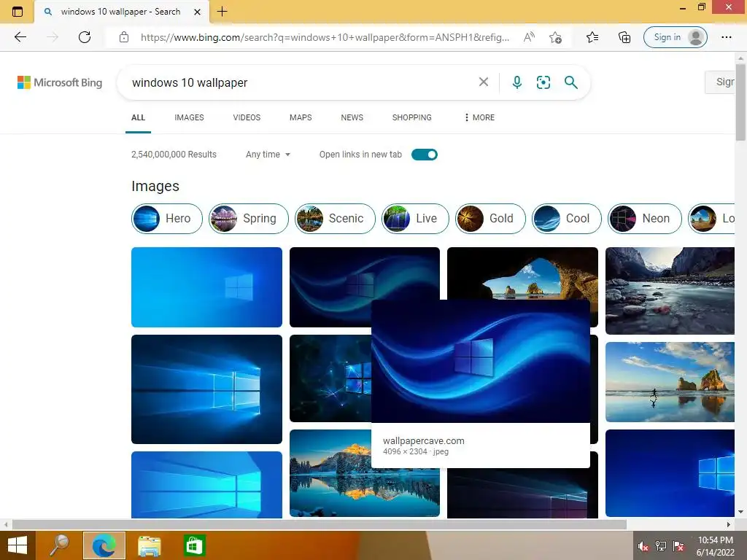
Task: Close the windows 10 wallpaper tab
Action: (x=197, y=12)
